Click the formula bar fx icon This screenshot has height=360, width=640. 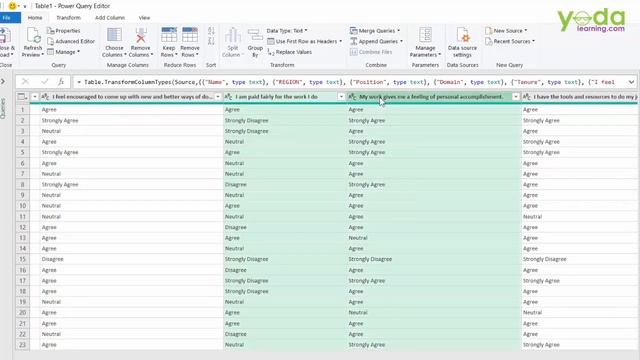[x=61, y=82]
